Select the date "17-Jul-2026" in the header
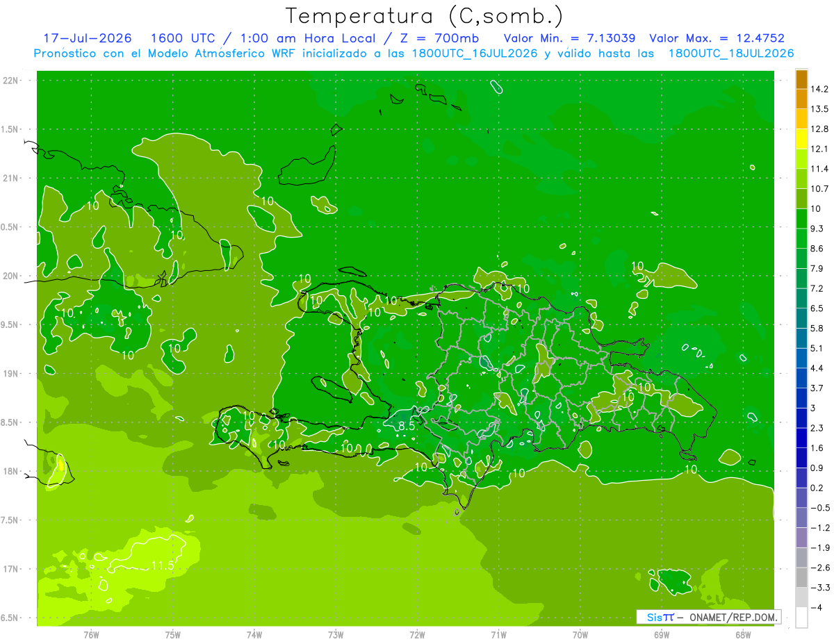The height and width of the screenshot is (644, 834). (x=86, y=38)
